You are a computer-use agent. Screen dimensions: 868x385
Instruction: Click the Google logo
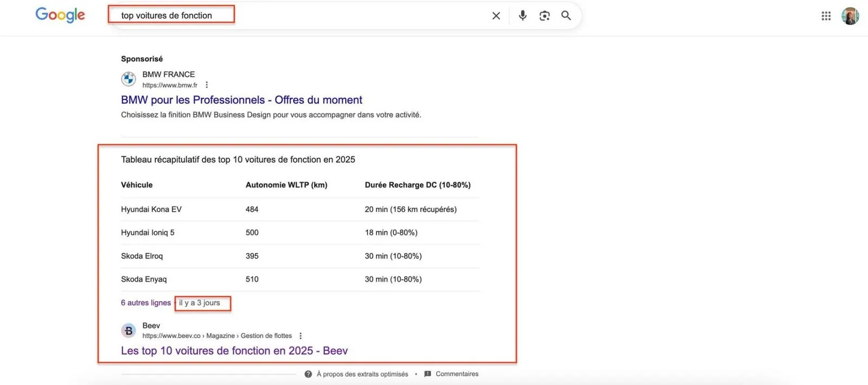[60, 15]
